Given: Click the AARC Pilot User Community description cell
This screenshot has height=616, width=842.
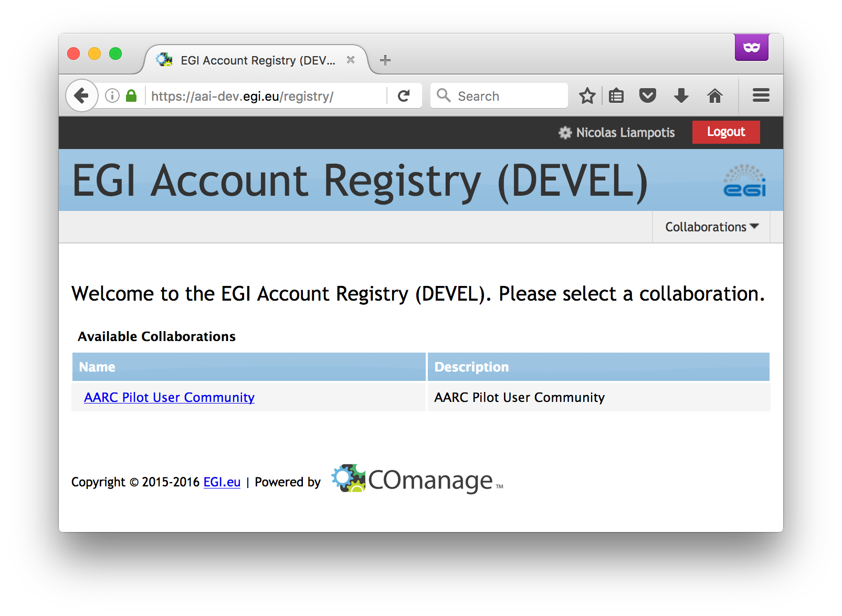Looking at the screenshot, I should [598, 397].
